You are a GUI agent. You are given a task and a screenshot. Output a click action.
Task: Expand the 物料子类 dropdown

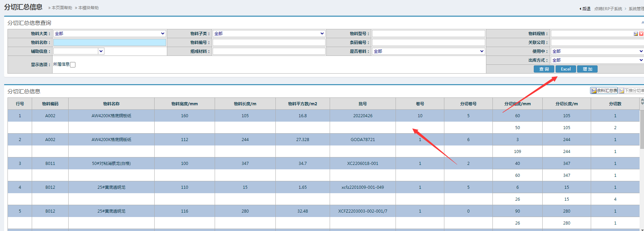[269, 33]
